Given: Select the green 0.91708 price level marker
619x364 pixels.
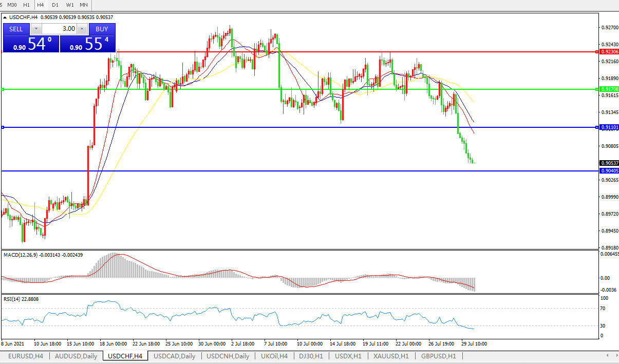Looking at the screenshot, I should click(609, 89).
